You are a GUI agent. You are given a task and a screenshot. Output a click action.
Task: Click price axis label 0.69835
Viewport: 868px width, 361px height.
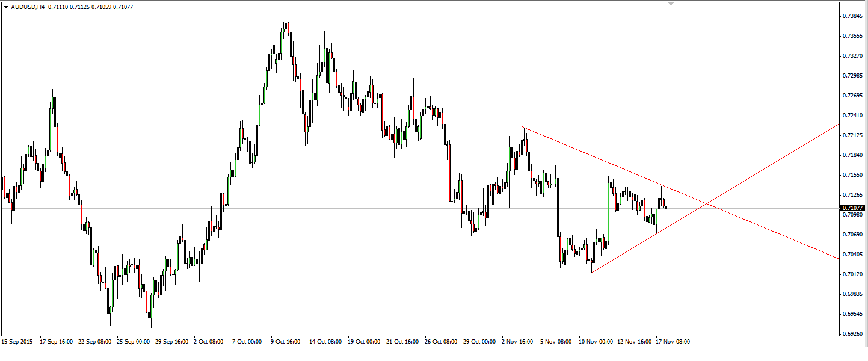(853, 294)
